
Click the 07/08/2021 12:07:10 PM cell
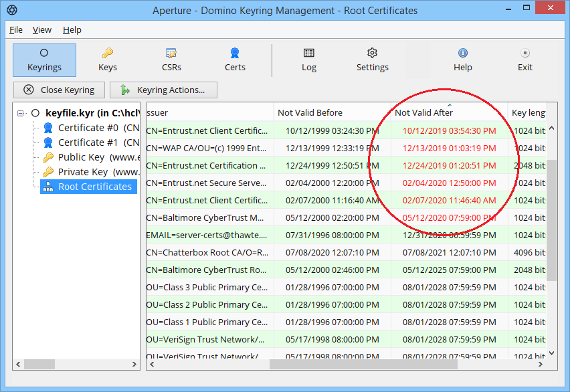click(x=450, y=252)
